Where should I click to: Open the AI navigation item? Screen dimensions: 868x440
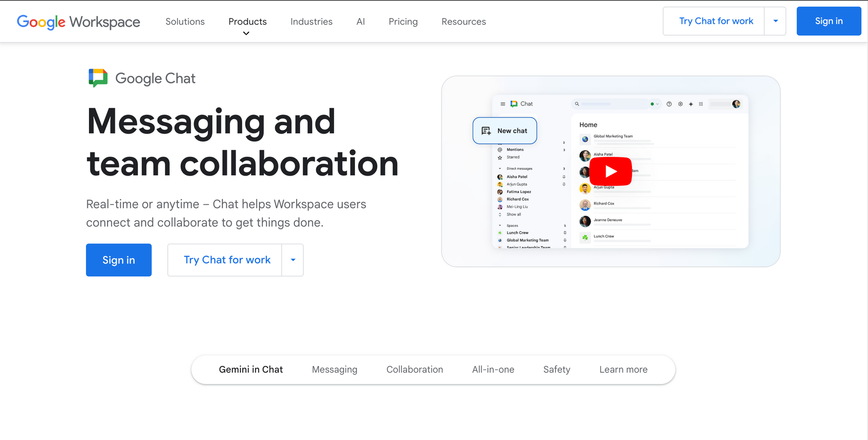[360, 22]
